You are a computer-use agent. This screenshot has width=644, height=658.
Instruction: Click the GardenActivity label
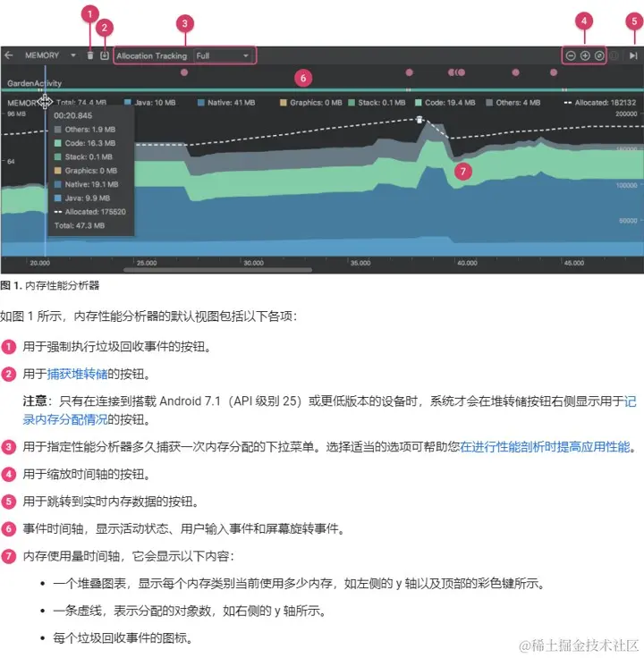34,83
